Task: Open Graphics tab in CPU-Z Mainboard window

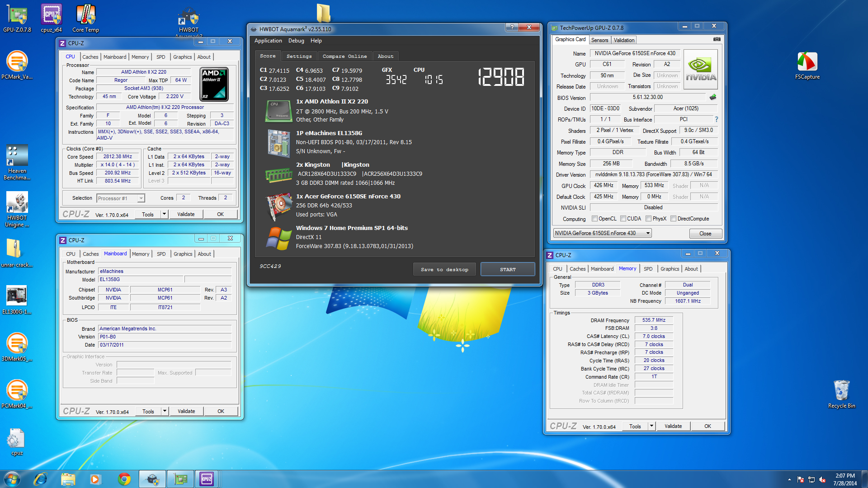Action: [183, 254]
